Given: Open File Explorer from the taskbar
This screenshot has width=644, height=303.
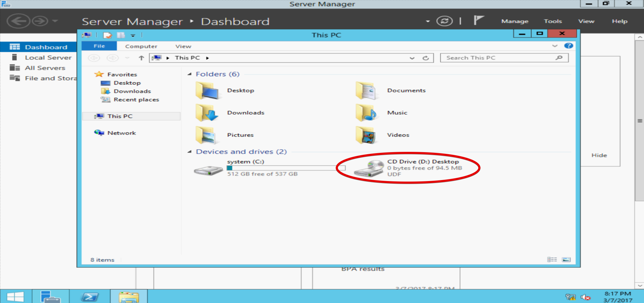Looking at the screenshot, I should tap(129, 297).
